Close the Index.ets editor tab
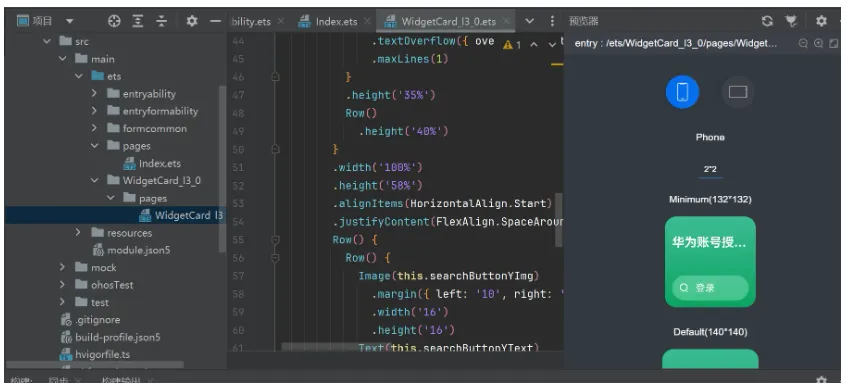This screenshot has height=391, width=846. (367, 22)
